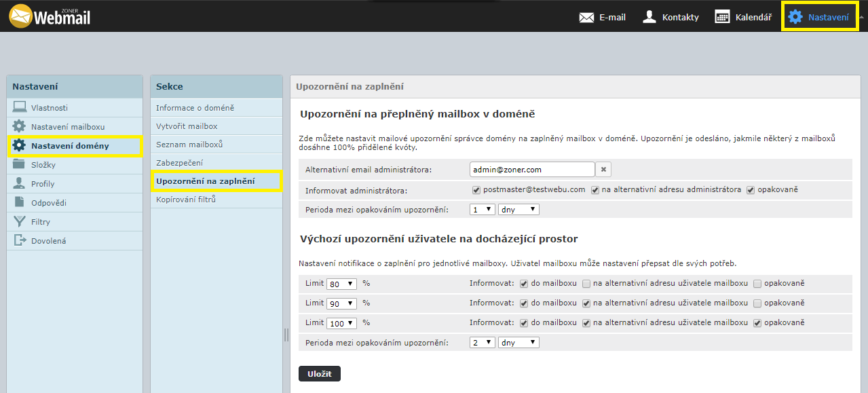
Task: Expand the Limit 100 percent dropdown
Action: coord(341,324)
